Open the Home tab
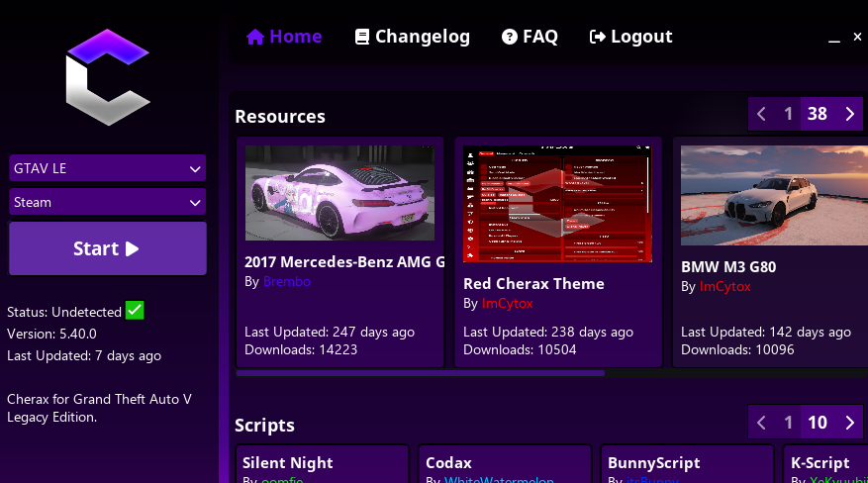 [284, 37]
